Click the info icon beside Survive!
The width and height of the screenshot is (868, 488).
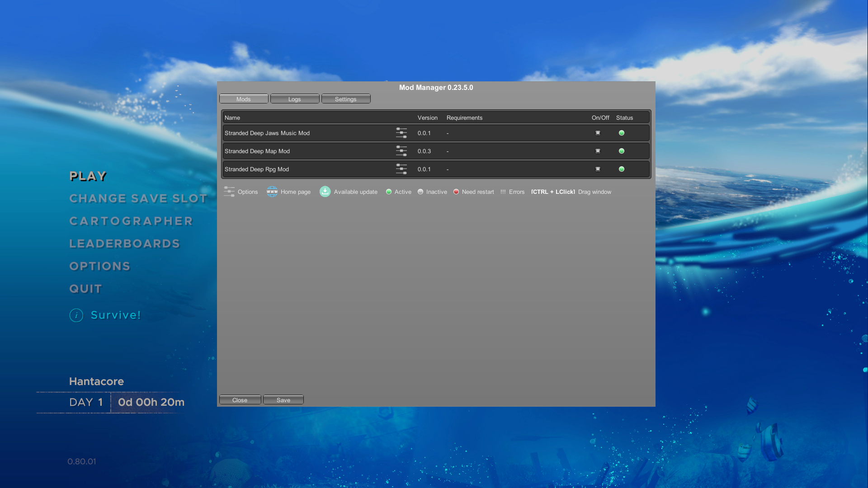point(76,315)
